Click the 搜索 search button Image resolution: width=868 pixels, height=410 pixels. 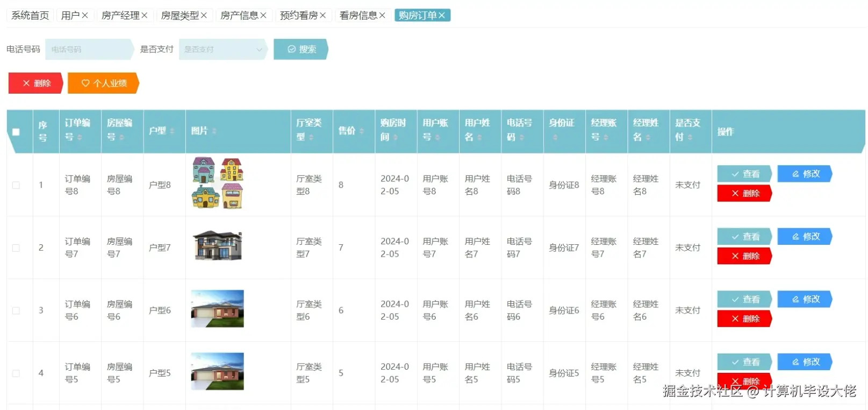[x=301, y=49]
